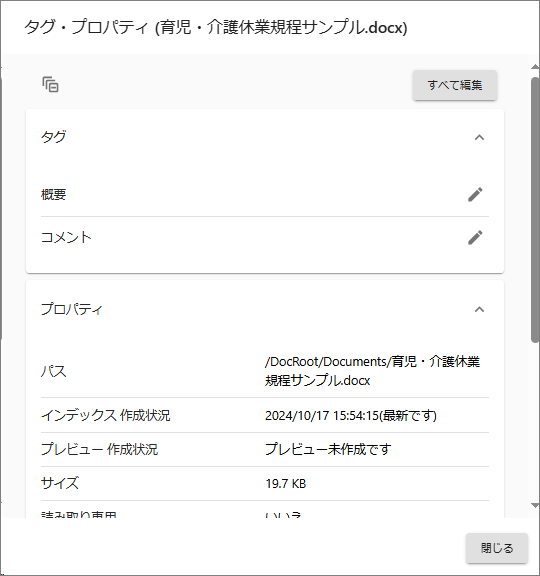Image resolution: width=540 pixels, height=576 pixels.
Task: Click the インデックス 作成状況 label
Action: point(105,415)
